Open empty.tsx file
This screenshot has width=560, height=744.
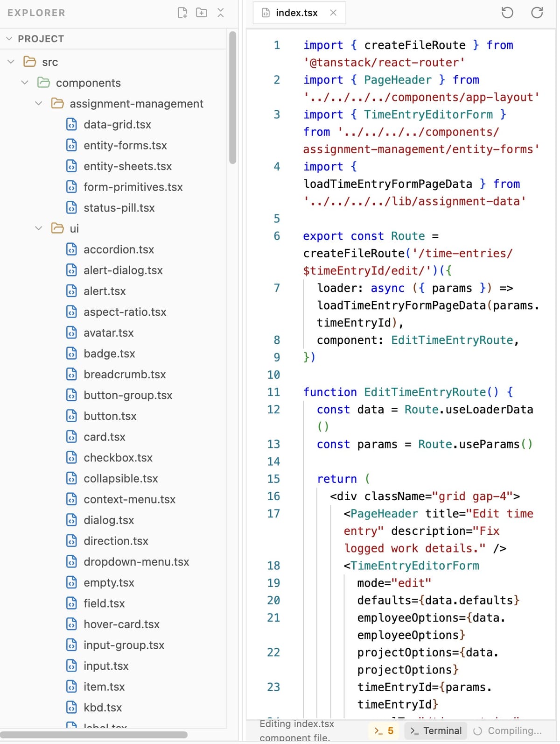(109, 583)
